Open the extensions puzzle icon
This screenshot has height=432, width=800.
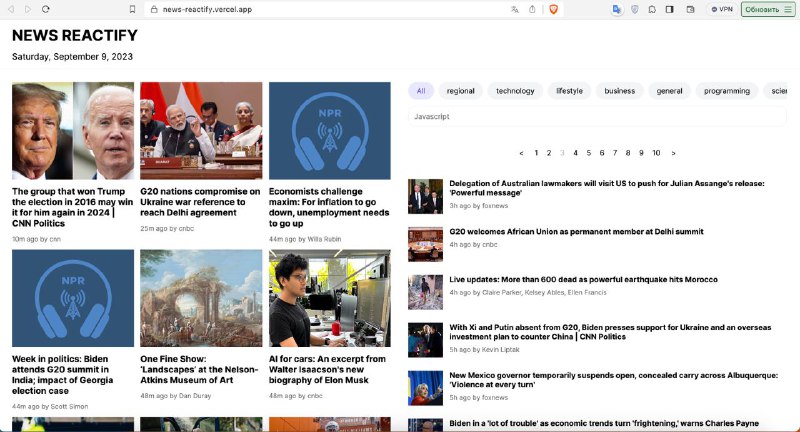pos(652,9)
